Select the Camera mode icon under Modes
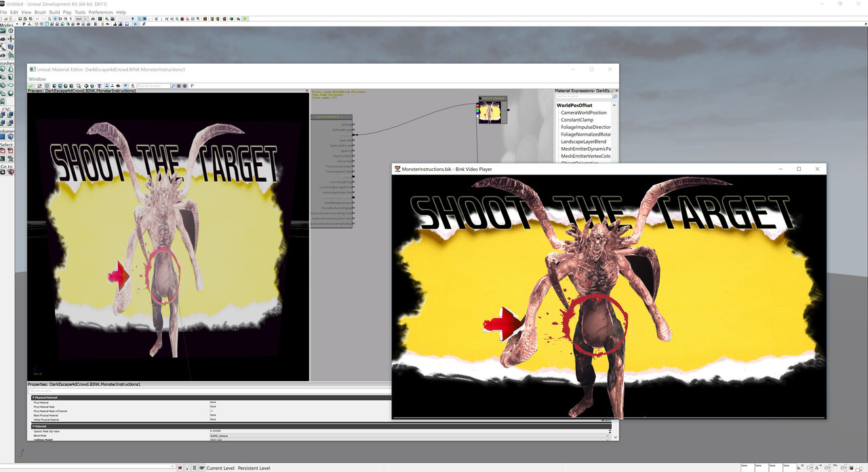This screenshot has height=472, width=868. pos(3,31)
